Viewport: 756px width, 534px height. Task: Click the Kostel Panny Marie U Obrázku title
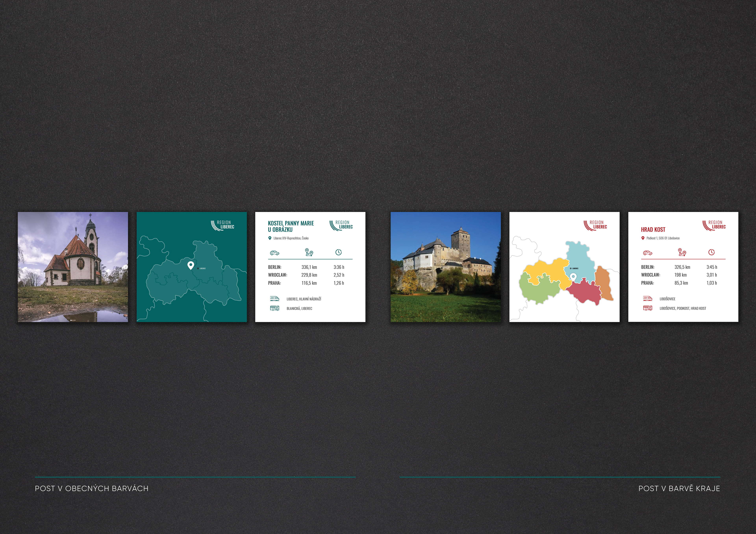[x=290, y=226]
